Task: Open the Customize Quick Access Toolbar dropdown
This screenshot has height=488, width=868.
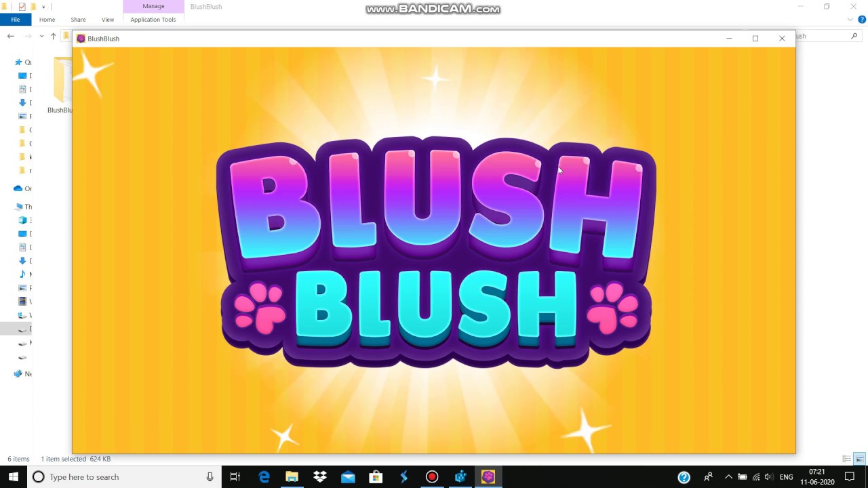Action: tap(44, 7)
